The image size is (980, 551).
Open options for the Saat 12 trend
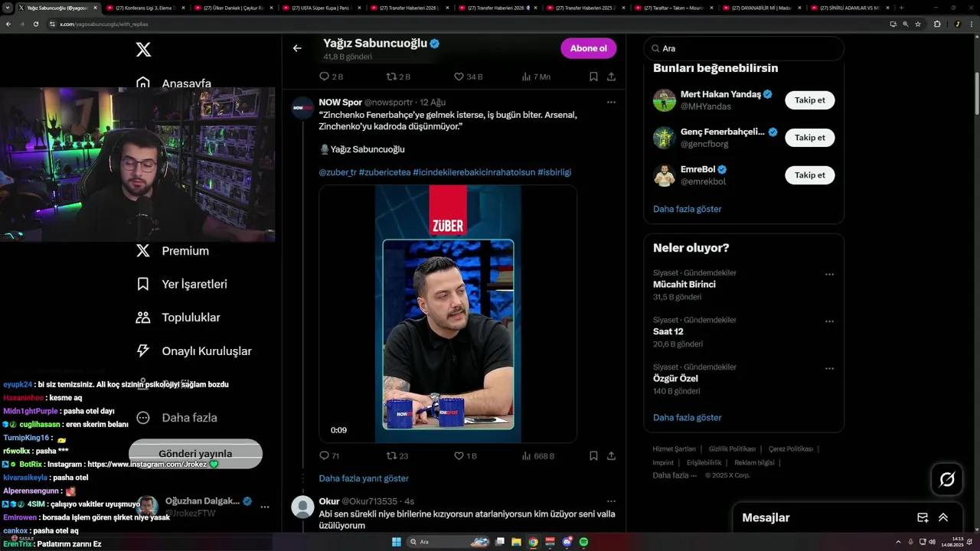829,321
